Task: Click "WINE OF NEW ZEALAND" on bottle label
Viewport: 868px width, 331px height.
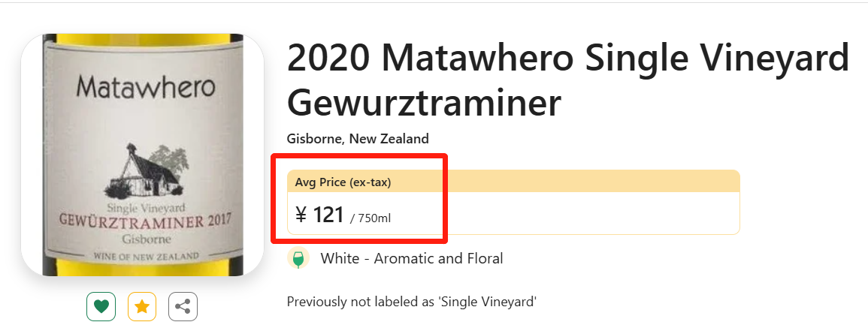Action: tap(146, 256)
